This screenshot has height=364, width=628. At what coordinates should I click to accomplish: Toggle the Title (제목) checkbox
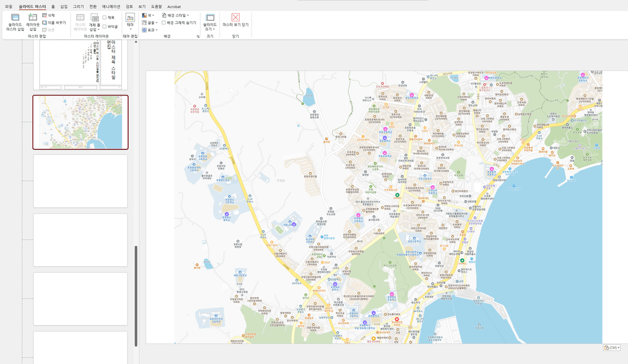105,18
